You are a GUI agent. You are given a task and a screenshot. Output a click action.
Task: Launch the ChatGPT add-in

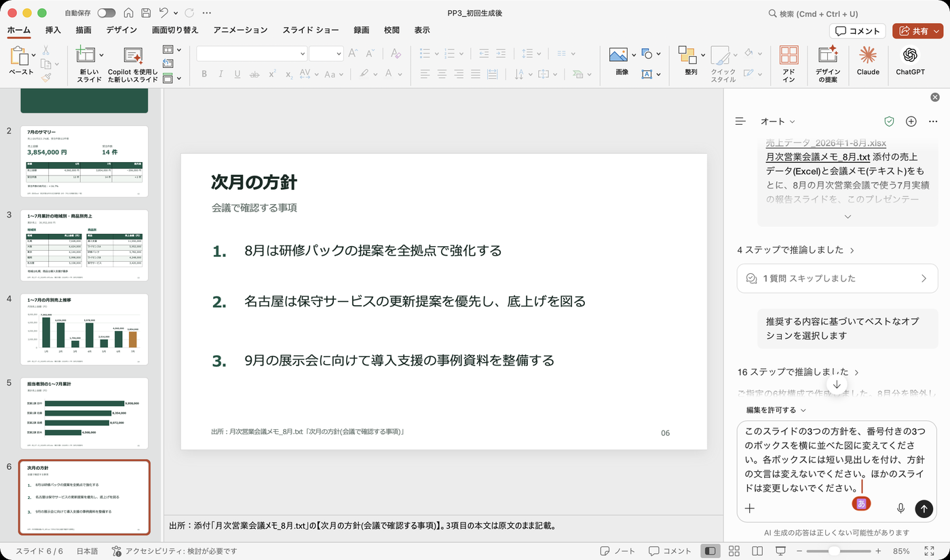pyautogui.click(x=910, y=61)
